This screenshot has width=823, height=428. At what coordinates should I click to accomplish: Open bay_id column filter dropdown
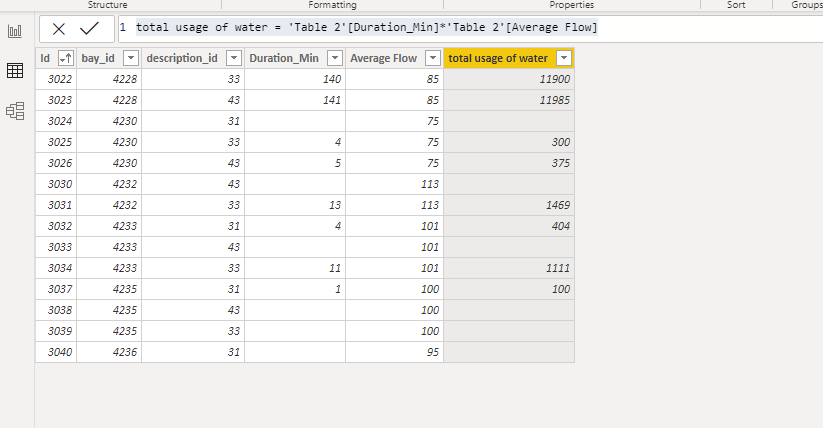pyautogui.click(x=131, y=58)
